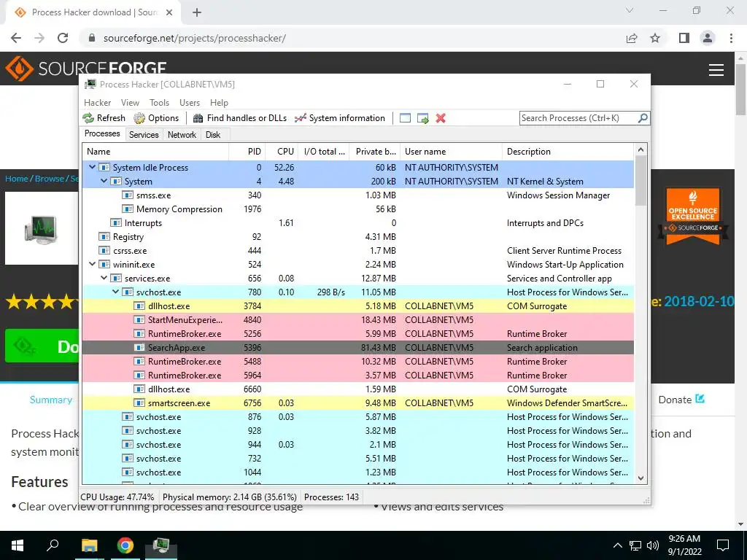Open the Chrome three-dot menu
The width and height of the screenshot is (747, 560).
pos(731,38)
